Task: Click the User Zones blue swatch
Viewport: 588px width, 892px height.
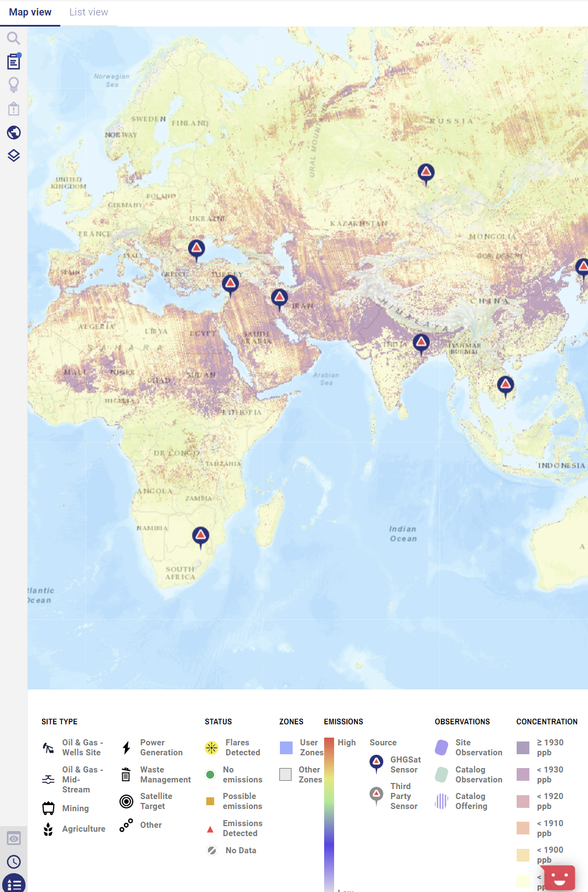Action: [286, 748]
